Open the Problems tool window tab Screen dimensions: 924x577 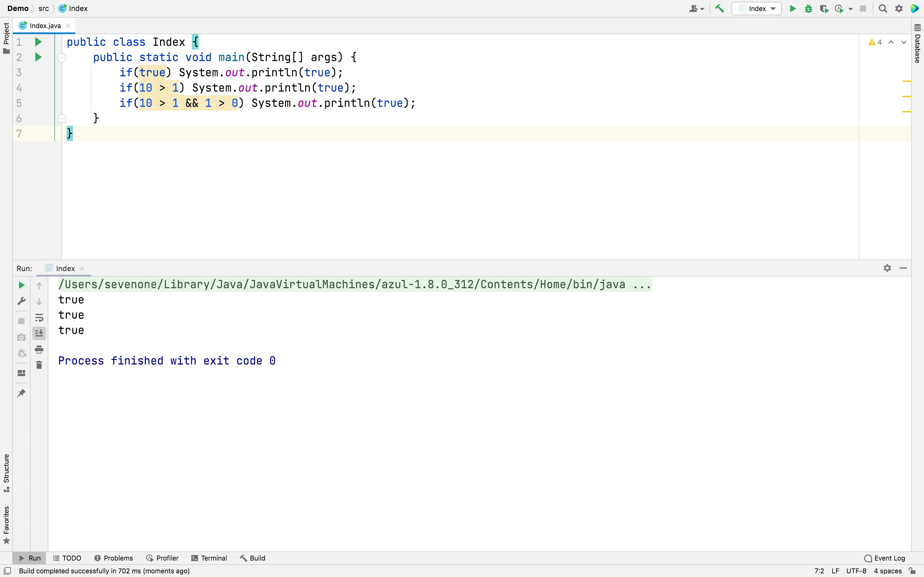(x=113, y=558)
